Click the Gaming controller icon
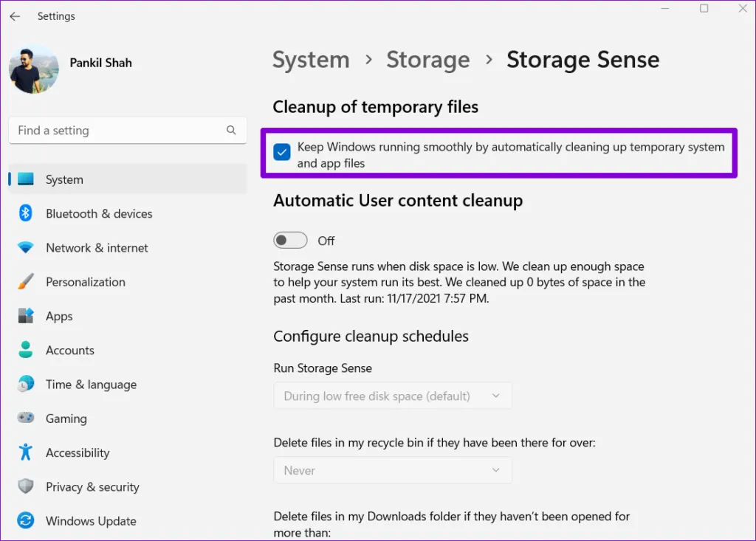Viewport: 756px width, 541px height. tap(26, 418)
